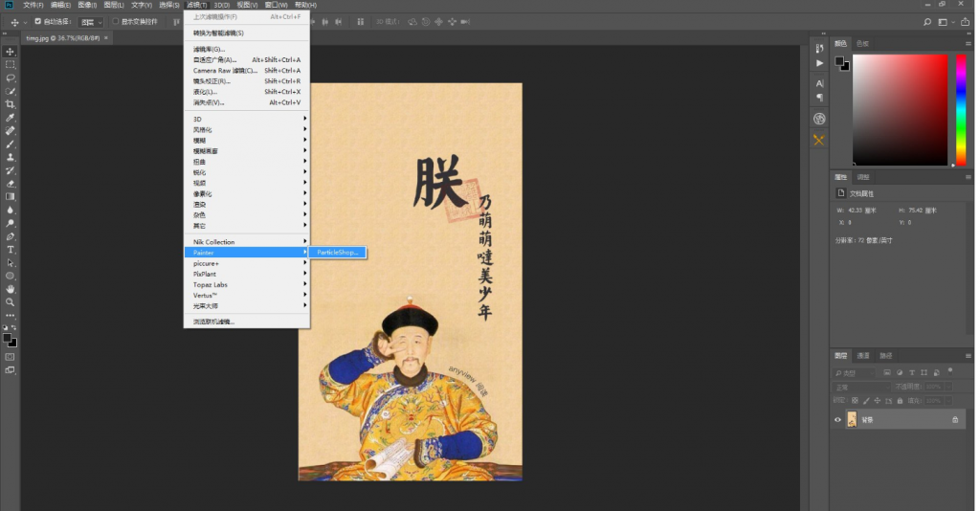Switch to the 通道 tab
This screenshot has width=980, height=511.
(x=863, y=355)
